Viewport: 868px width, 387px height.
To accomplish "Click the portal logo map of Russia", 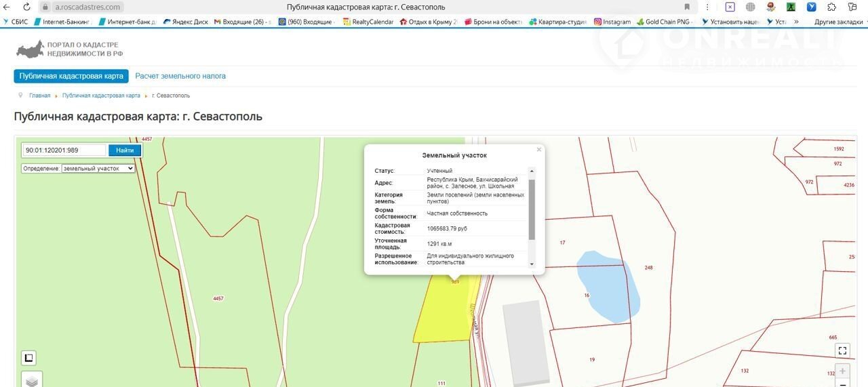I will pyautogui.click(x=29, y=49).
